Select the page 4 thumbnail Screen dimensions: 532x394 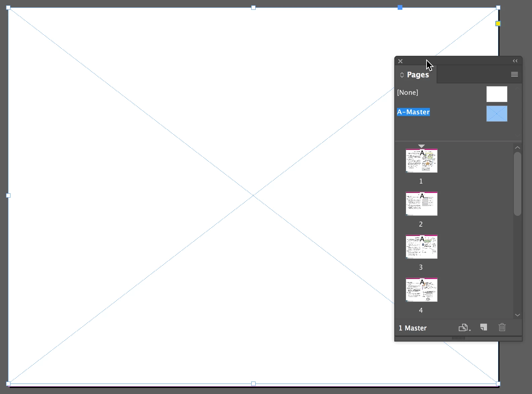(x=422, y=290)
